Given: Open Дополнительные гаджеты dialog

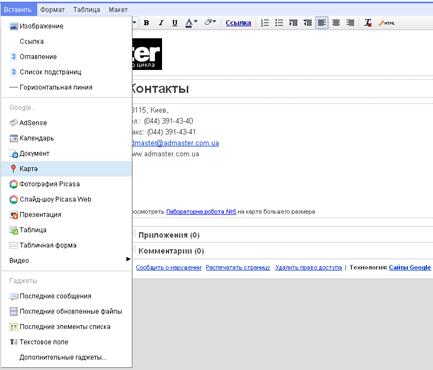Looking at the screenshot, I should point(66,357).
